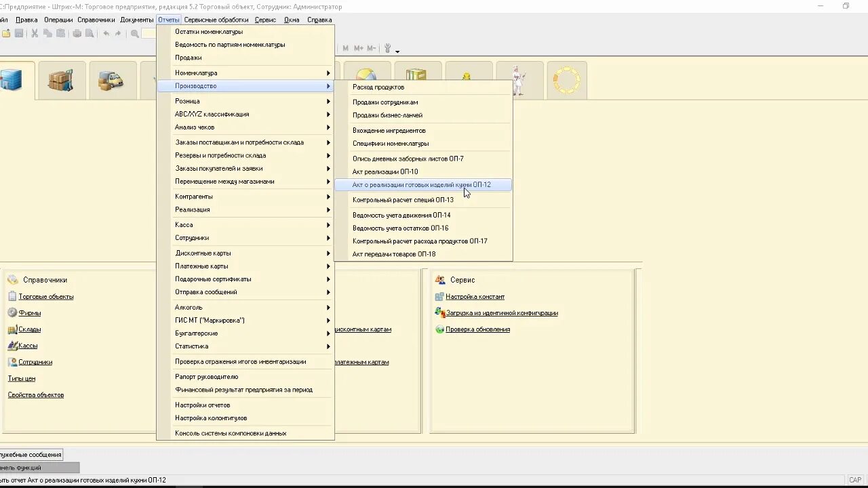This screenshot has height=488, width=868.
Task: Open the Справка menu
Action: tap(319, 20)
